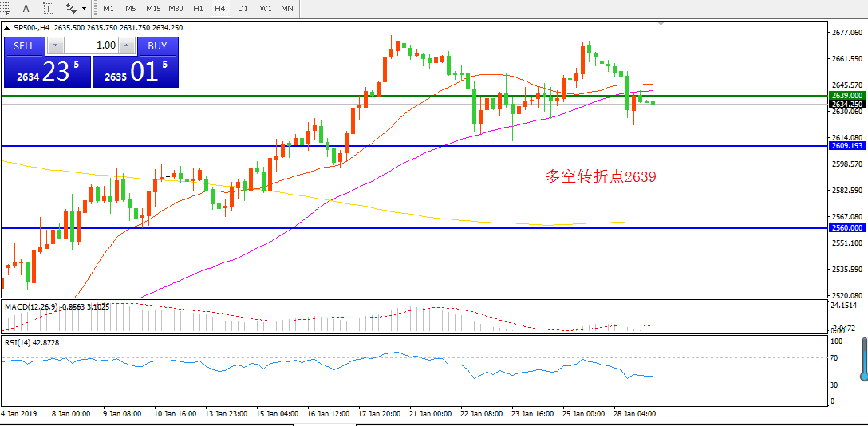The width and height of the screenshot is (868, 426).
Task: Select the Fibonacci tool at toolbar's left edge
Action: point(5,8)
